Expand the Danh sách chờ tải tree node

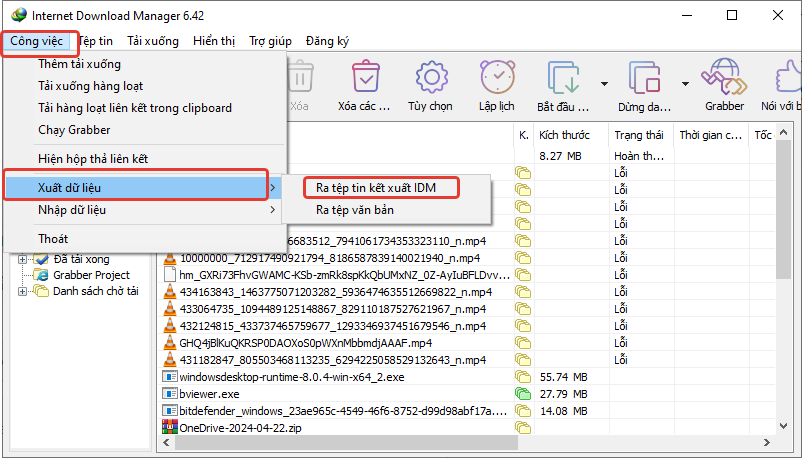pos(23,292)
